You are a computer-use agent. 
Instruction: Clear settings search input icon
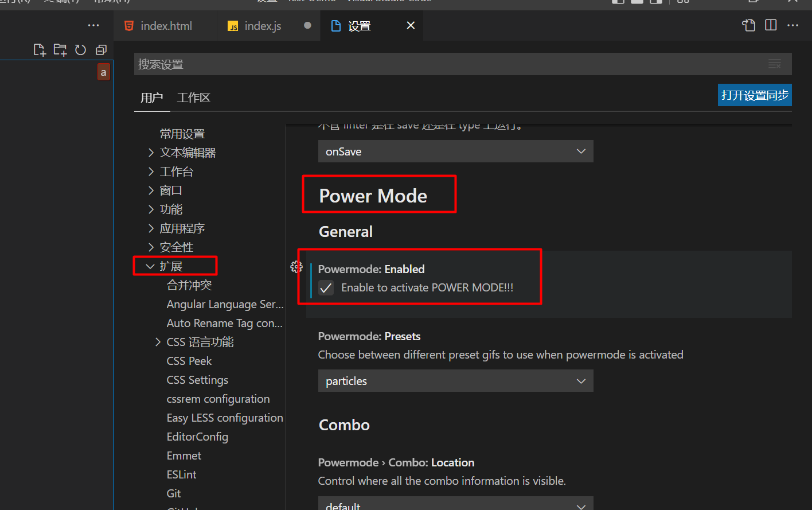(775, 64)
